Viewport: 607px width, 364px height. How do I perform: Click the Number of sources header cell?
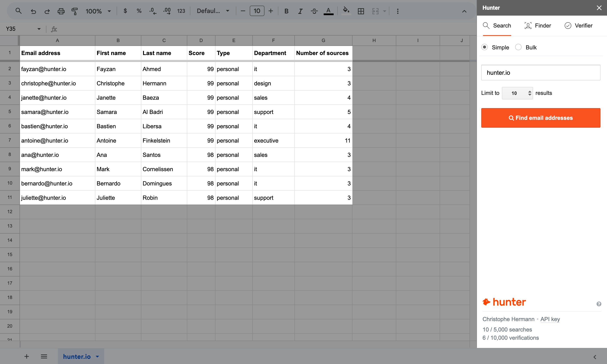[x=323, y=53]
